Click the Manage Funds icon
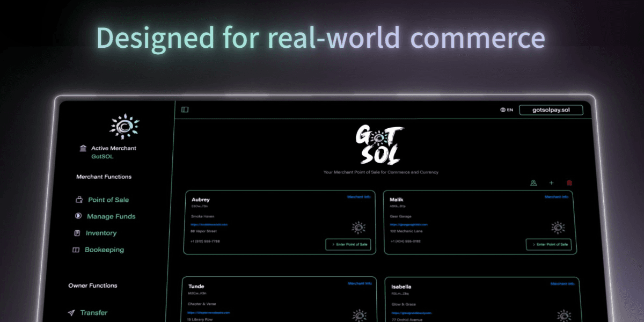The image size is (644, 322). [77, 216]
